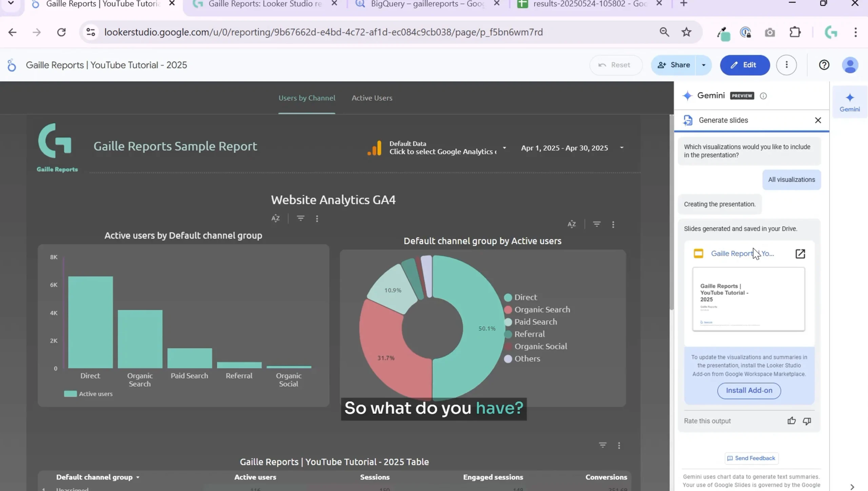Open the Help question mark icon
The height and width of the screenshot is (491, 868).
[824, 65]
